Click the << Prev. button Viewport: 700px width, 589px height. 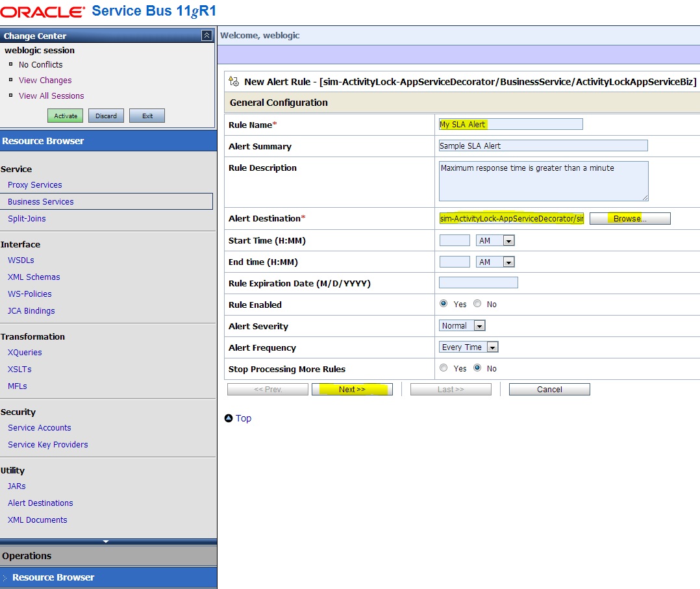click(x=268, y=390)
